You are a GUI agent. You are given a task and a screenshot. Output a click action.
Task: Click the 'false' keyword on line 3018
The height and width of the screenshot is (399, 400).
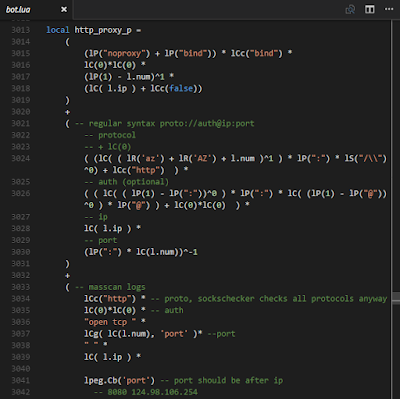181,88
